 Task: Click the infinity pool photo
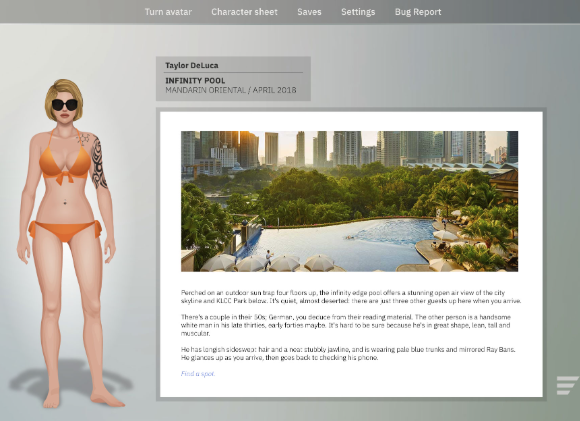tap(349, 201)
